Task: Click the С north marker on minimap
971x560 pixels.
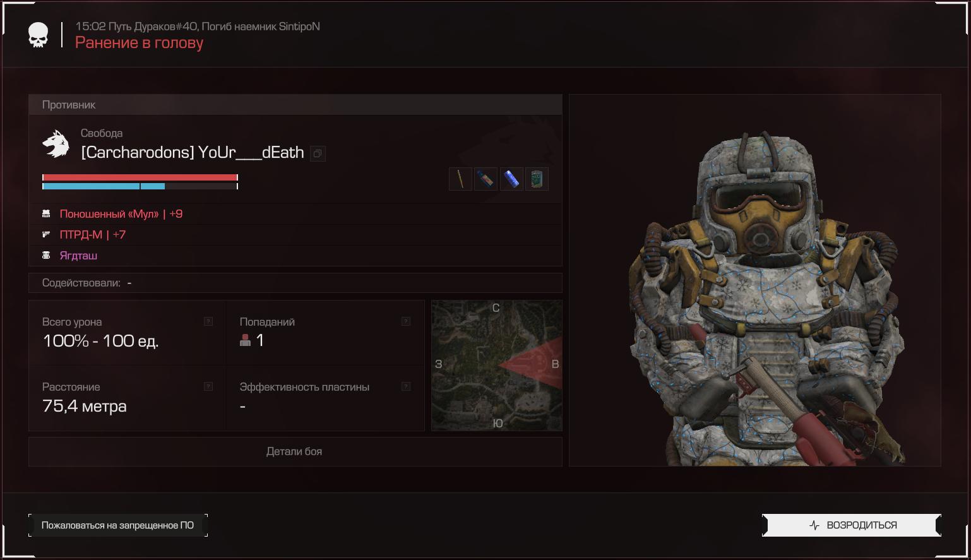Action: (x=496, y=308)
